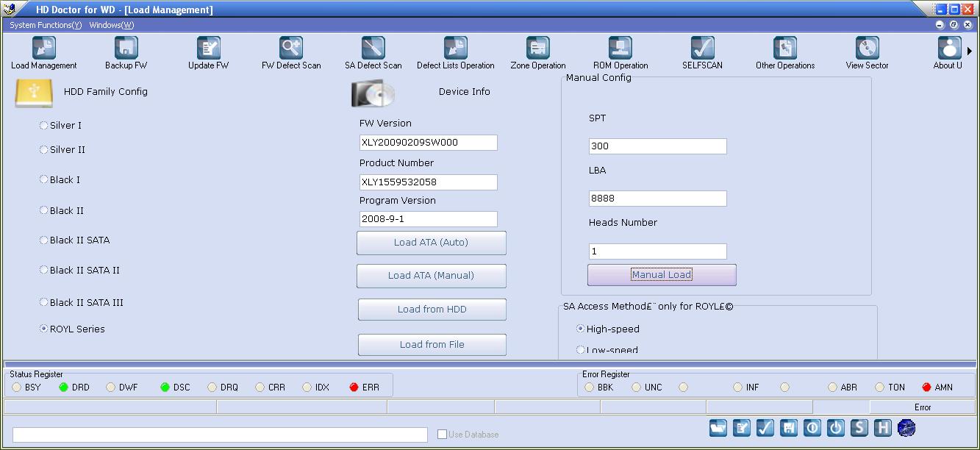Click Load ATA (Auto) button
The image size is (980, 450).
(x=432, y=243)
